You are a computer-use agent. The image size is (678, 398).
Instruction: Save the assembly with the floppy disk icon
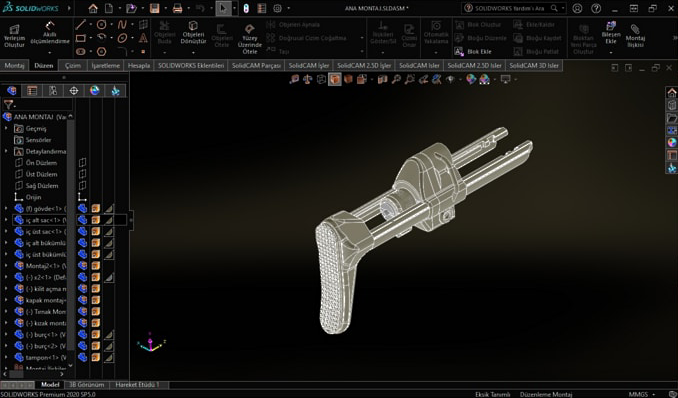tap(154, 8)
